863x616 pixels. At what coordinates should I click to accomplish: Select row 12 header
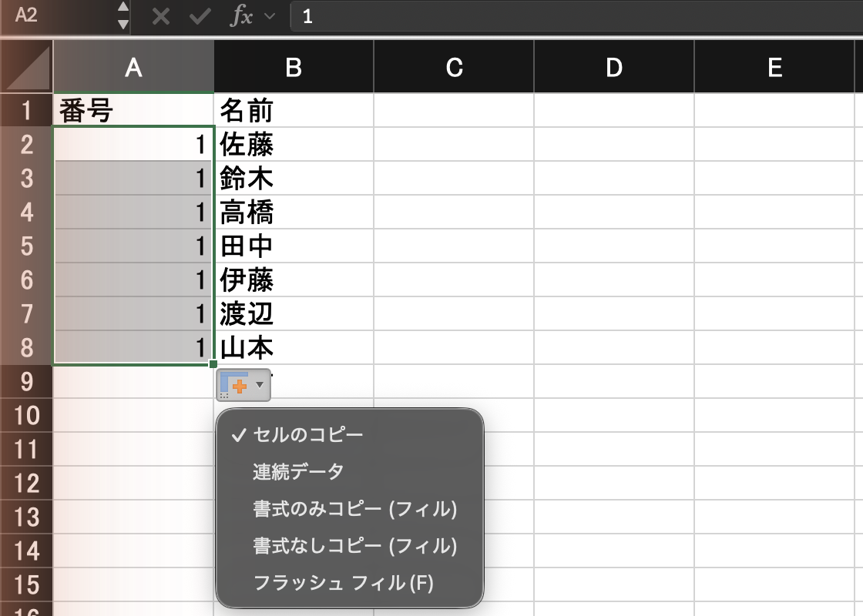pyautogui.click(x=26, y=484)
